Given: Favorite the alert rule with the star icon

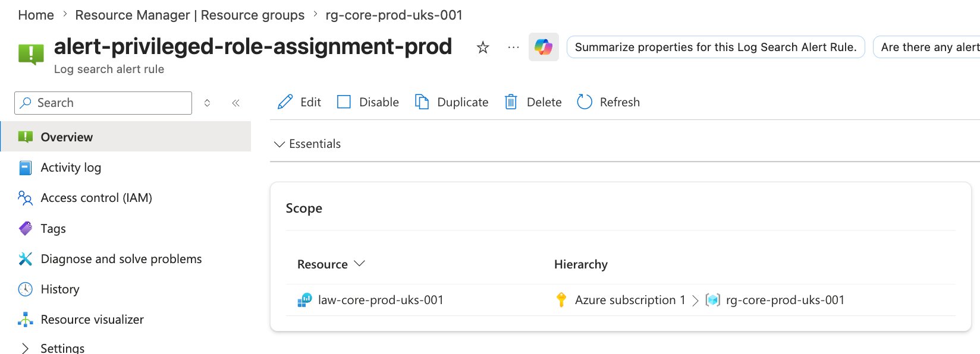Looking at the screenshot, I should (483, 48).
